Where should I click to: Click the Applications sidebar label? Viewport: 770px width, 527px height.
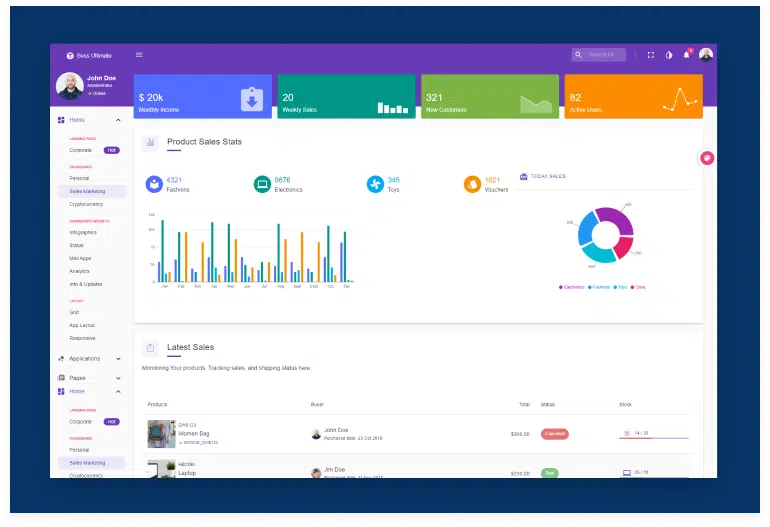(84, 359)
